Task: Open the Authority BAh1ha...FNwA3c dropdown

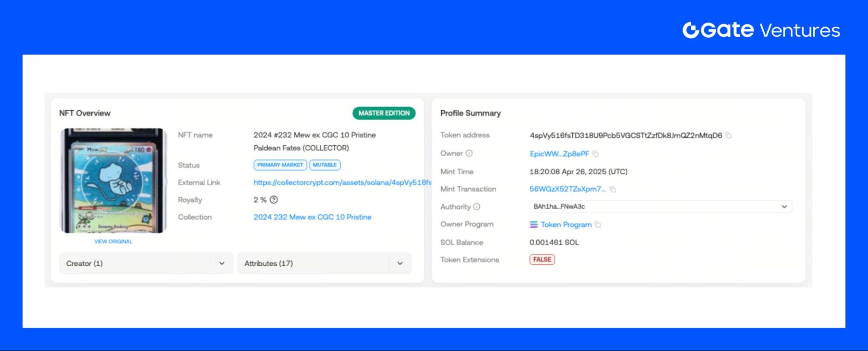Action: pos(660,207)
